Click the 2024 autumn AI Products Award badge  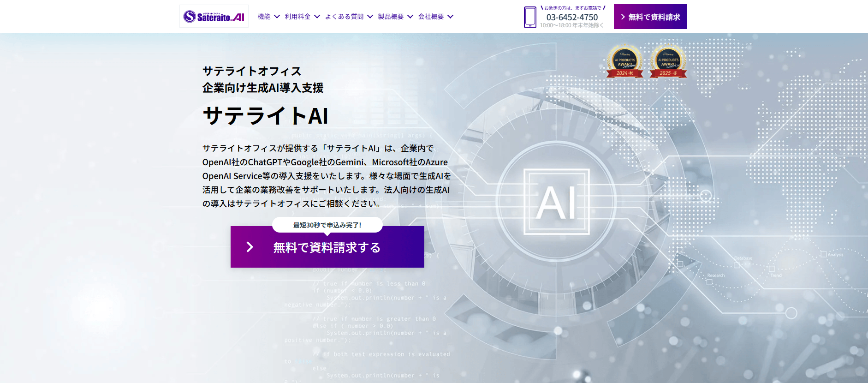(x=624, y=61)
